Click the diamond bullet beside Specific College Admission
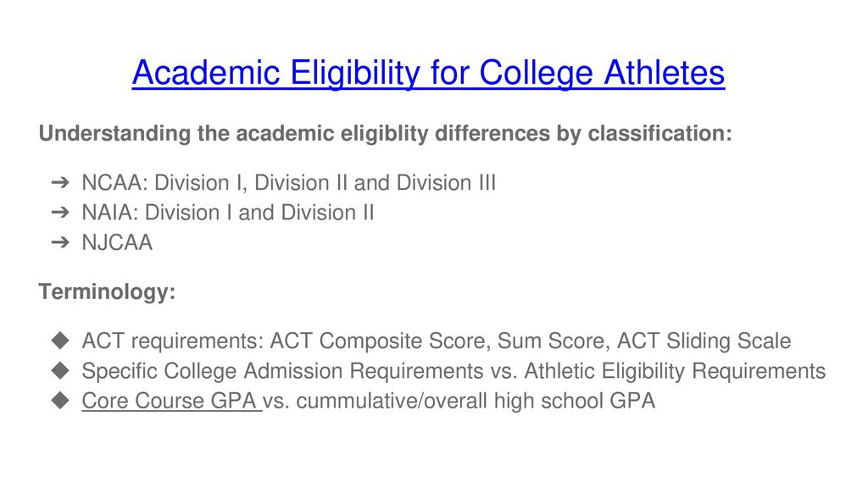 point(60,370)
